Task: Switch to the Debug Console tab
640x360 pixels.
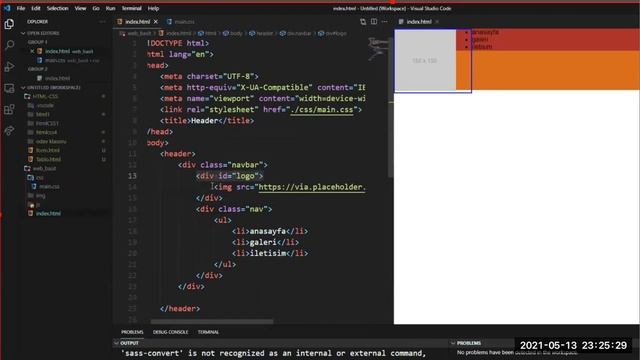Action: click(x=171, y=332)
